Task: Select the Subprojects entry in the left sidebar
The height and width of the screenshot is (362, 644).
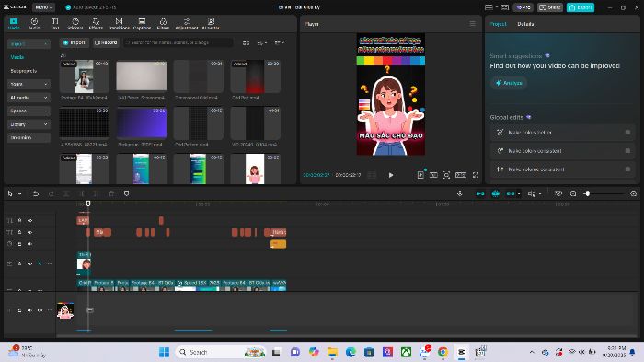Action: click(23, 71)
